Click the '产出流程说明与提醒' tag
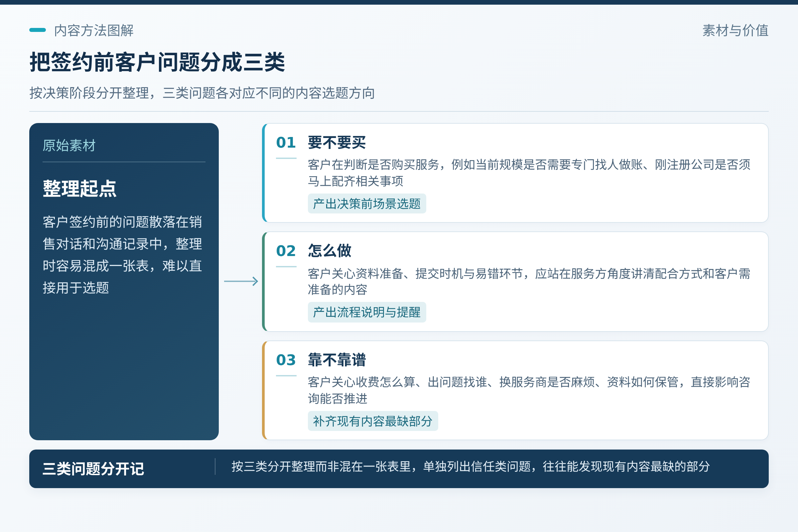Viewport: 798px width, 532px height. point(367,313)
